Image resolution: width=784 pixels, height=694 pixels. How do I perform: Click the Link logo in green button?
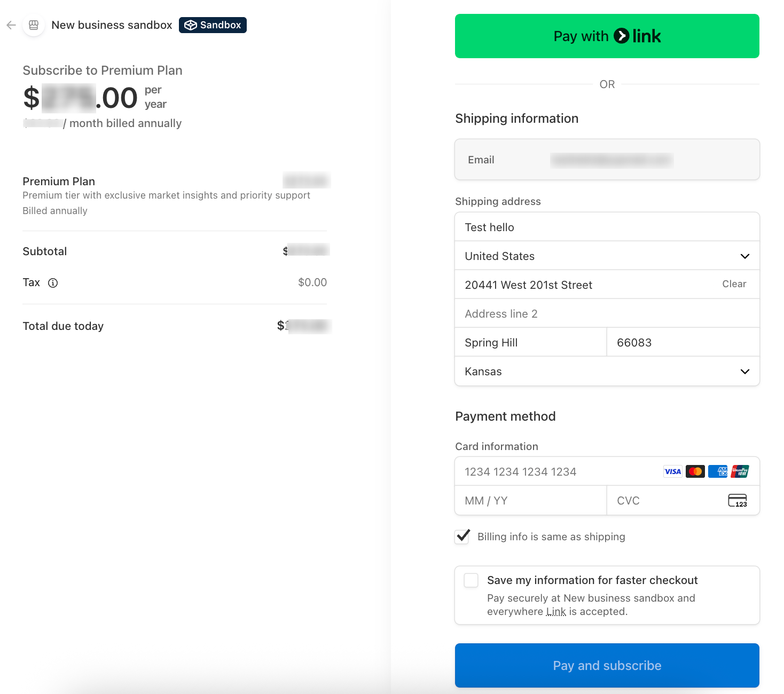tap(621, 36)
